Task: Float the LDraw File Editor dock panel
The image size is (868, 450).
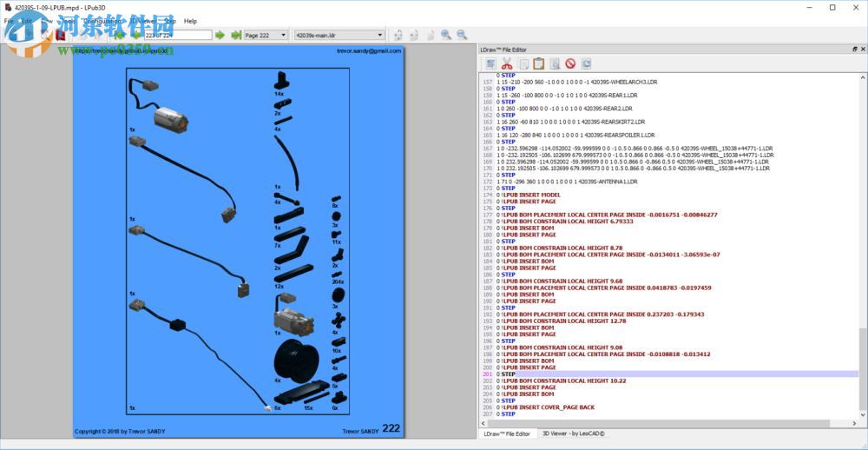Action: (855, 50)
